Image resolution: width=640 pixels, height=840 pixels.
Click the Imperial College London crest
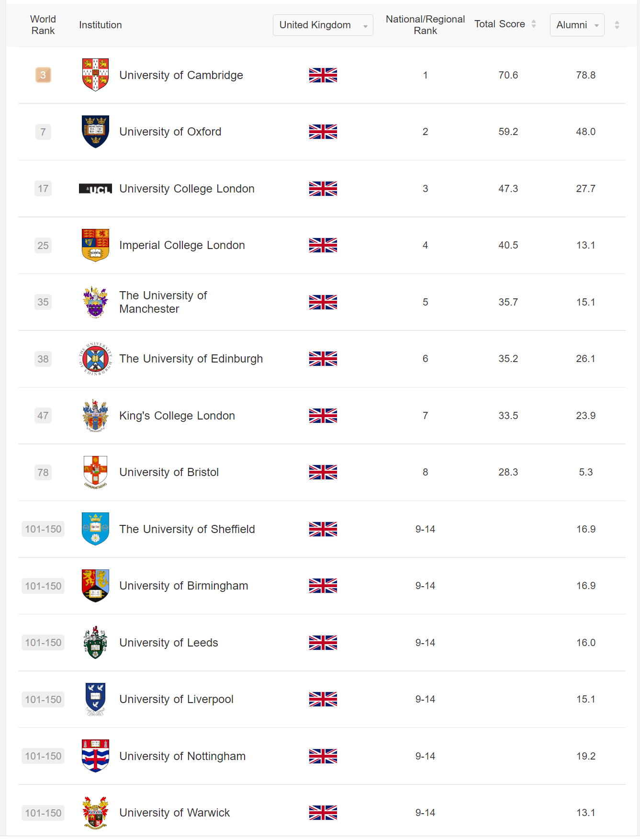click(95, 245)
